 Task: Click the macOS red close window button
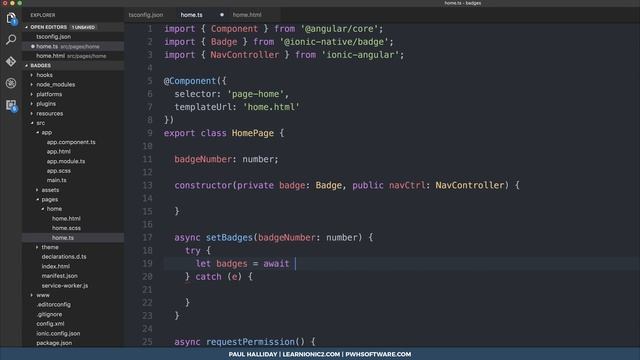point(4,2)
